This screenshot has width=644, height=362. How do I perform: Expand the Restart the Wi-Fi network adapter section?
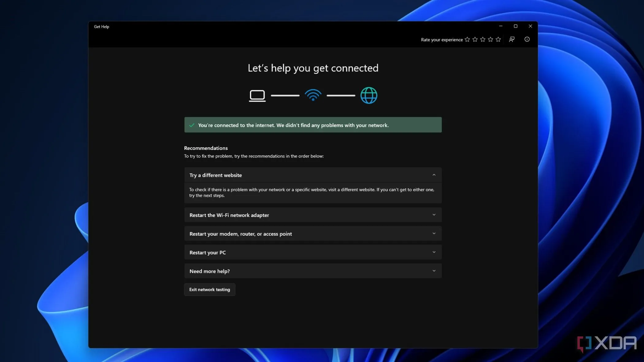(x=313, y=215)
